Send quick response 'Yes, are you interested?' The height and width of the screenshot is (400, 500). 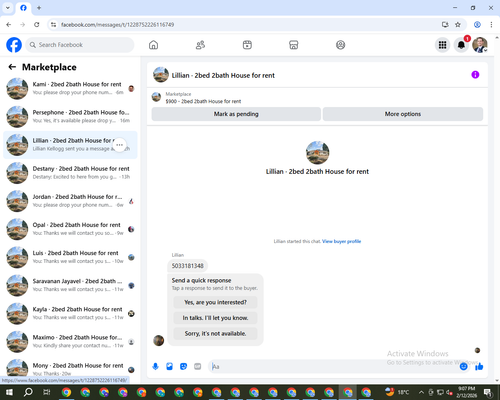click(215, 302)
